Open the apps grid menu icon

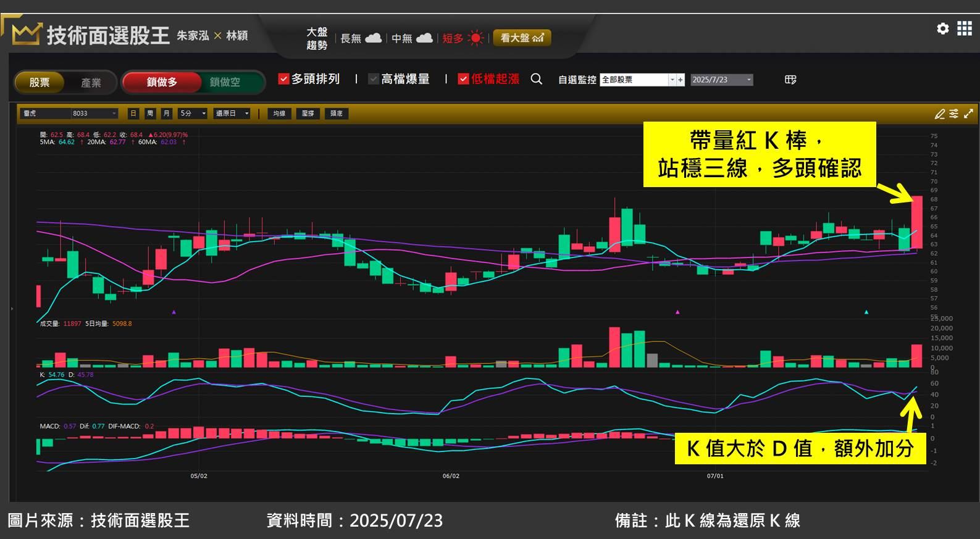coord(965,28)
